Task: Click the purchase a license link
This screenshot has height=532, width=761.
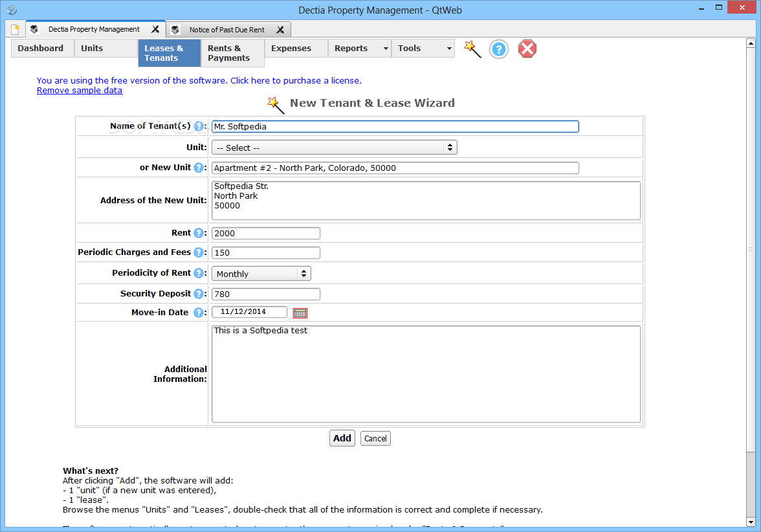Action: (296, 80)
